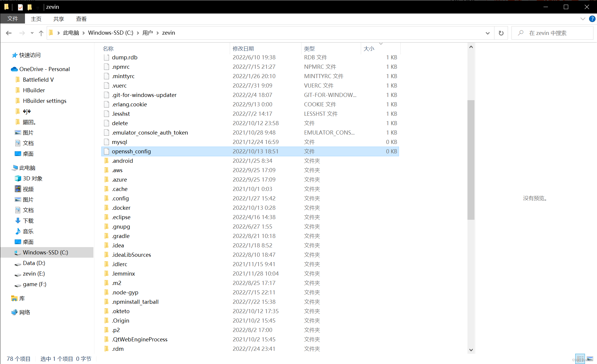Click the file list scroll down arrow
597x364 pixels.
click(x=471, y=350)
